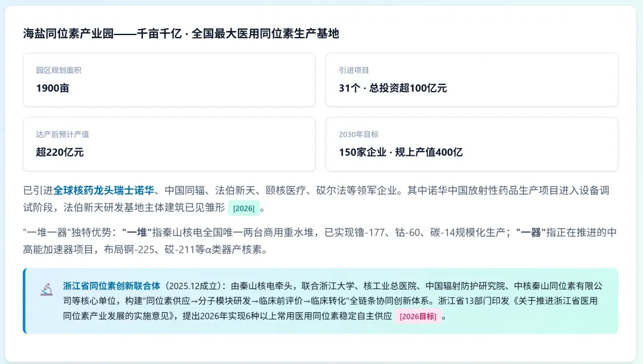The width and height of the screenshot is (643, 364).
Task: Click the "一堆一器"独特优势 paragraph start
Action: tap(69, 233)
